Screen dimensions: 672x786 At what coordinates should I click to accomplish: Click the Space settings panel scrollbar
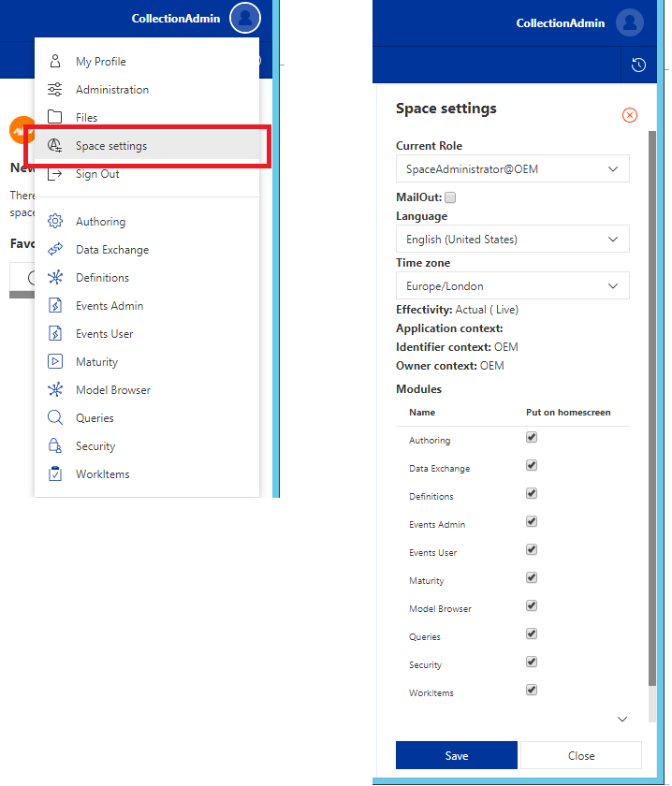click(652, 408)
